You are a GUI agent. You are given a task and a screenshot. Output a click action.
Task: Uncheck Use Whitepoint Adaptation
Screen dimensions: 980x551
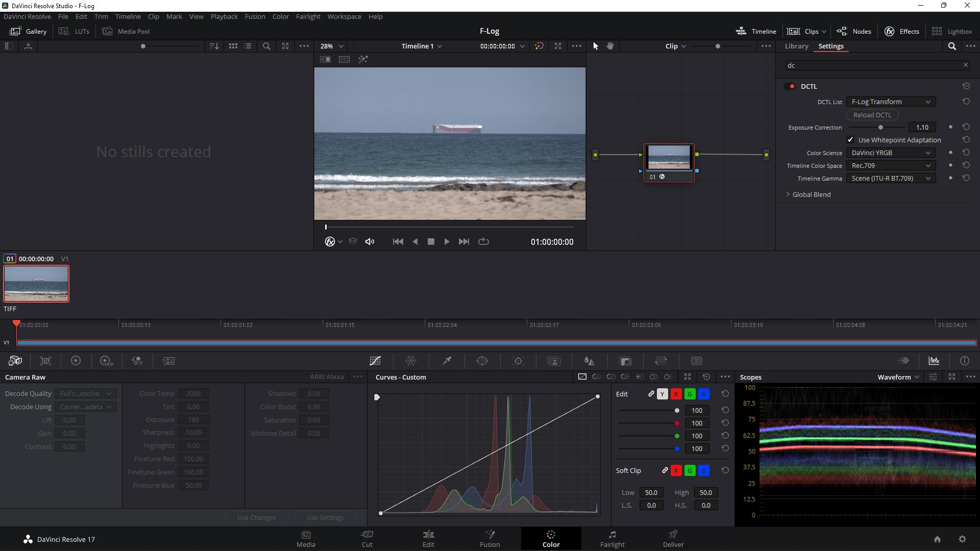tap(850, 140)
